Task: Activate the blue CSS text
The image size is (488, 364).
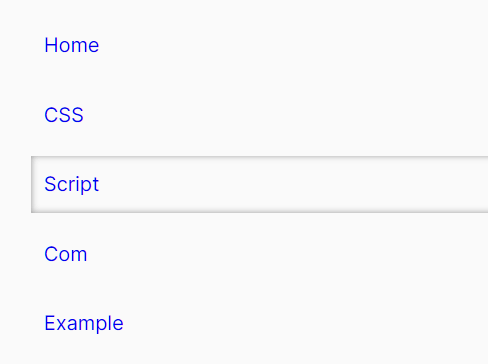Action: point(64,115)
